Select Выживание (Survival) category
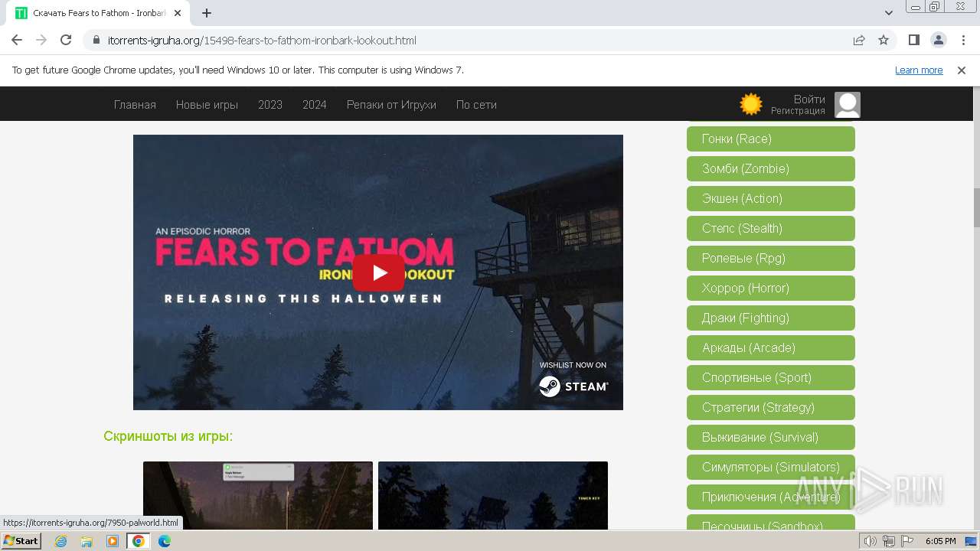 pos(771,437)
